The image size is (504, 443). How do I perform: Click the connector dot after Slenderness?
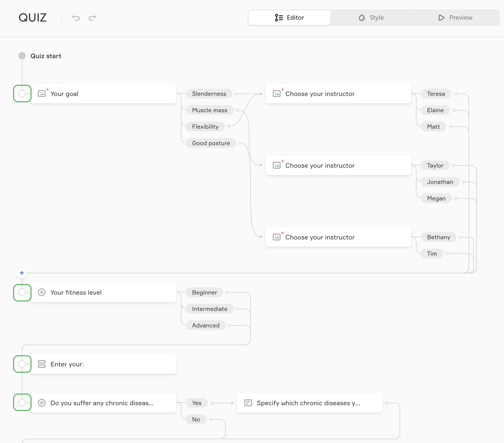pyautogui.click(x=236, y=94)
